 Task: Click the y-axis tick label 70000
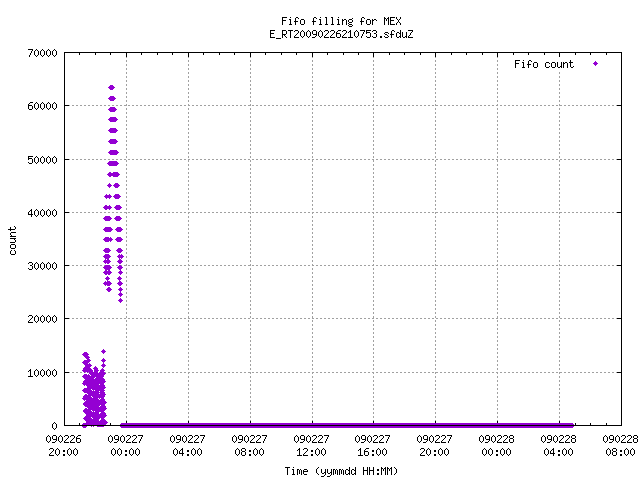coord(42,53)
